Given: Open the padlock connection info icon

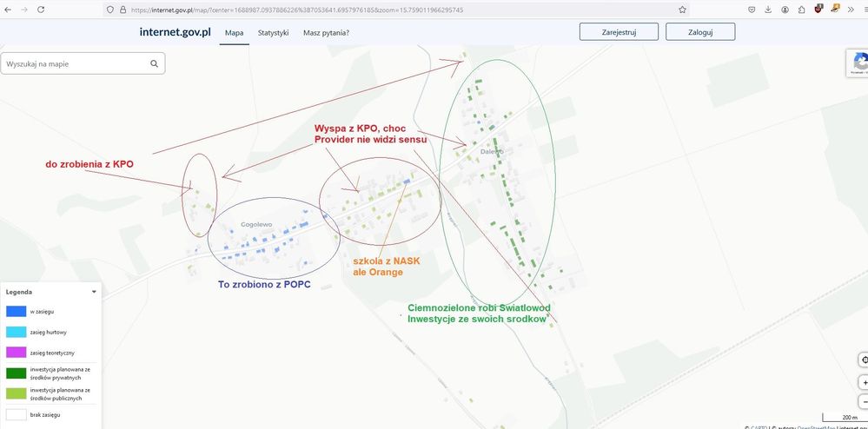Looking at the screenshot, I should [x=123, y=10].
